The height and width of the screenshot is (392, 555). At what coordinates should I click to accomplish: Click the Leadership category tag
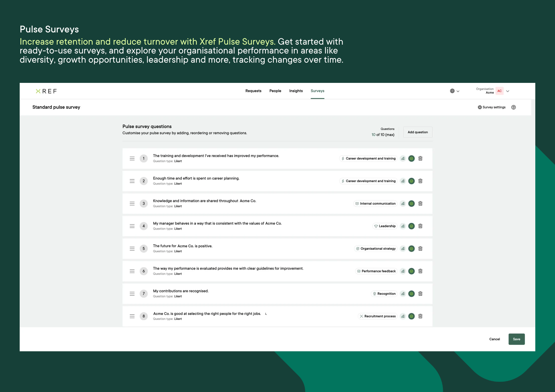click(x=385, y=226)
